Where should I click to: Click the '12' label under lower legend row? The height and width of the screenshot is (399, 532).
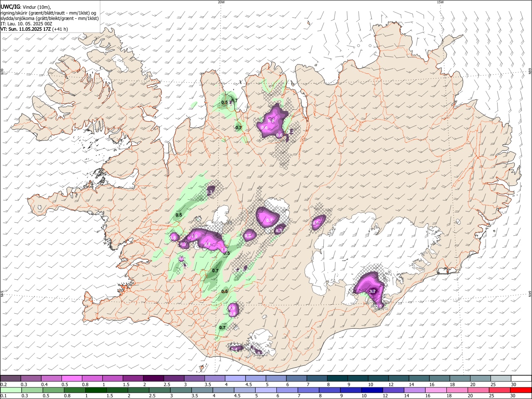[386, 396]
